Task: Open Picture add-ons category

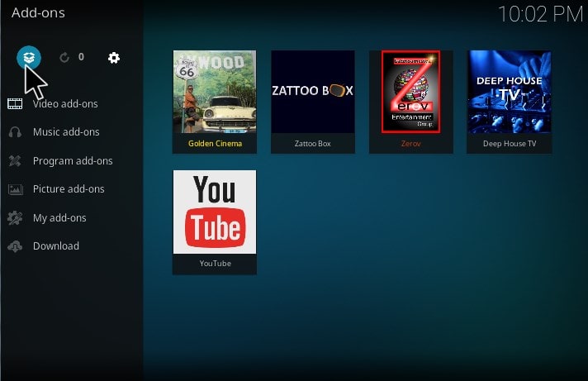Action: click(69, 188)
